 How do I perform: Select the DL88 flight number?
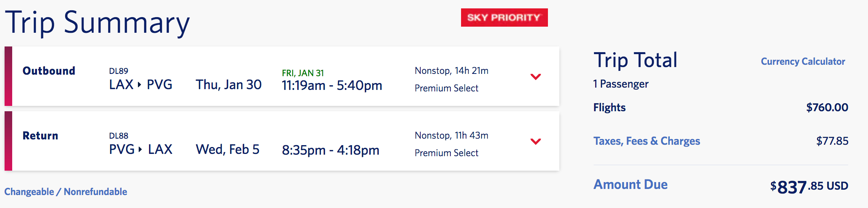pyautogui.click(x=119, y=136)
